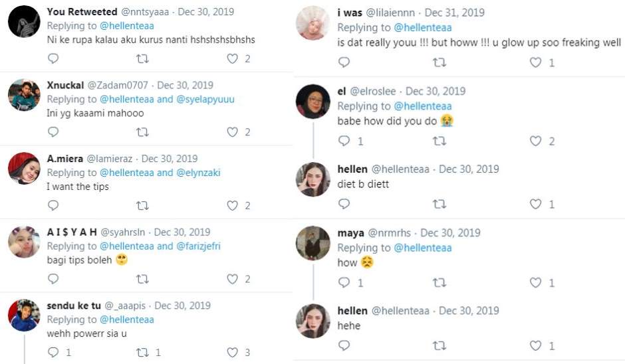Reply to A.miera's "I want the tips" tweet

pyautogui.click(x=53, y=206)
